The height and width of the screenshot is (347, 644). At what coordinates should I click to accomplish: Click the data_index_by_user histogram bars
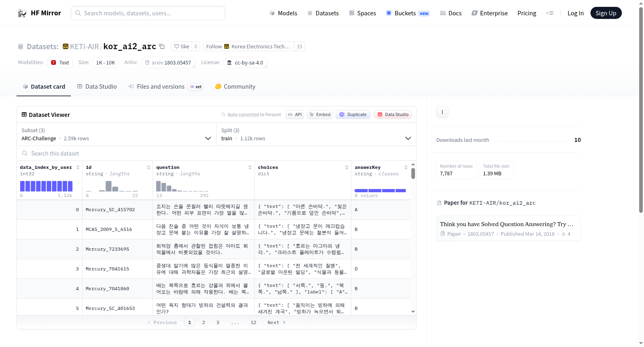(46, 186)
